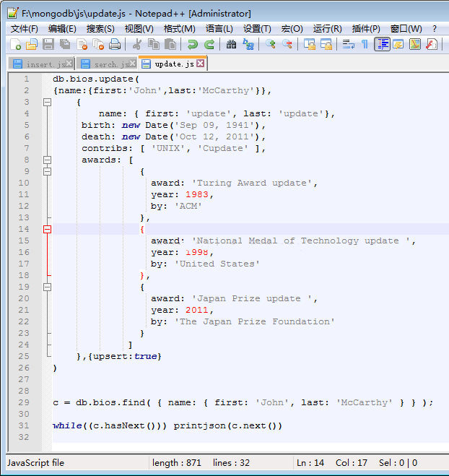Collapse the fold marker on line 3
This screenshot has height=476, width=449.
[x=48, y=102]
